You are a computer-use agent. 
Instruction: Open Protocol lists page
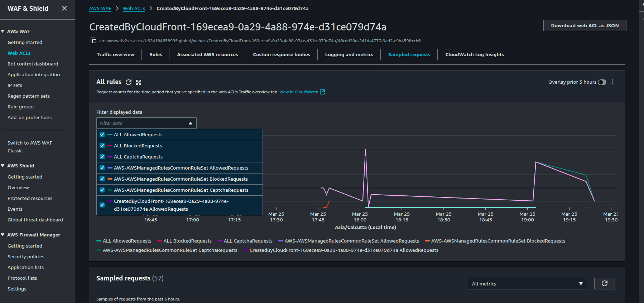coord(22,278)
